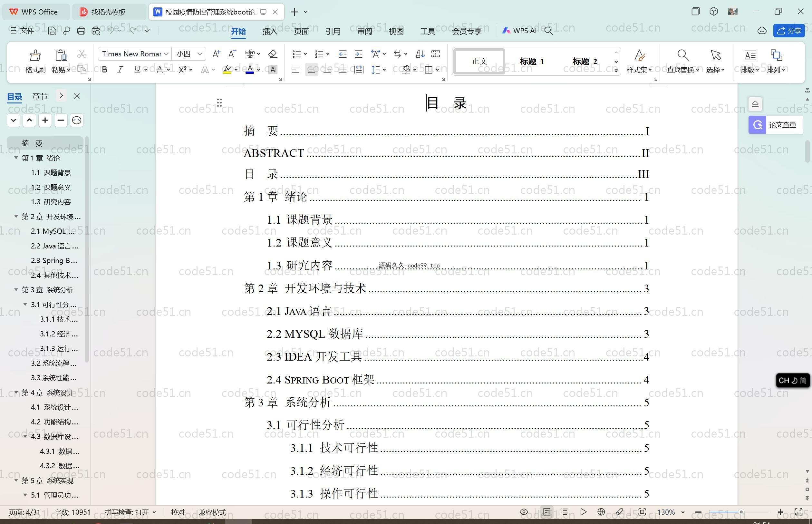
Task: Expand the styles gallery more arrow
Action: 616,71
